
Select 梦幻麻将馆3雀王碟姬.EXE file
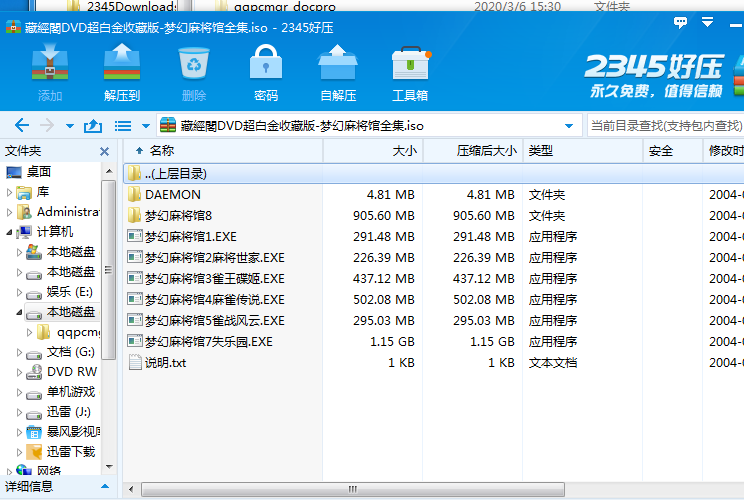click(x=214, y=278)
